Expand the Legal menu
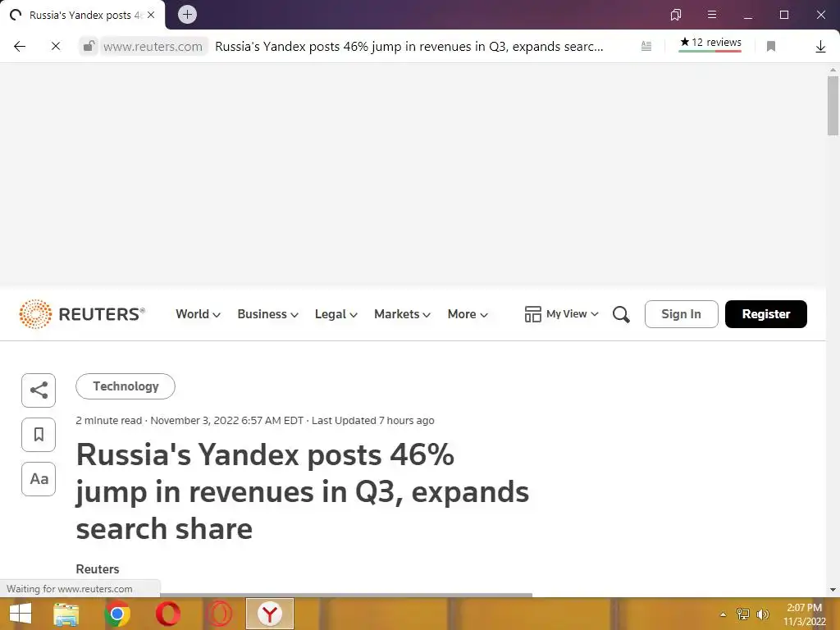Viewport: 840px width, 630px height. (x=336, y=314)
